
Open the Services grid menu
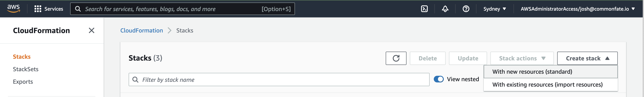[49, 9]
